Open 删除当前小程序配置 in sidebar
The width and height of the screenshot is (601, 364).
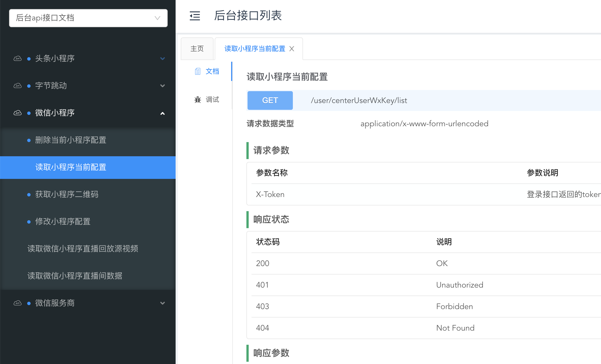[71, 140]
